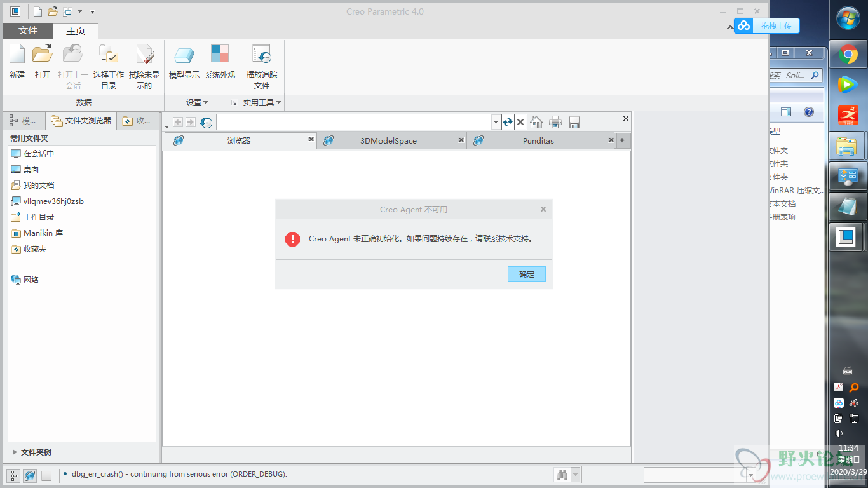Open the windows list dropdown arrow in quick access toolbar

(79, 11)
